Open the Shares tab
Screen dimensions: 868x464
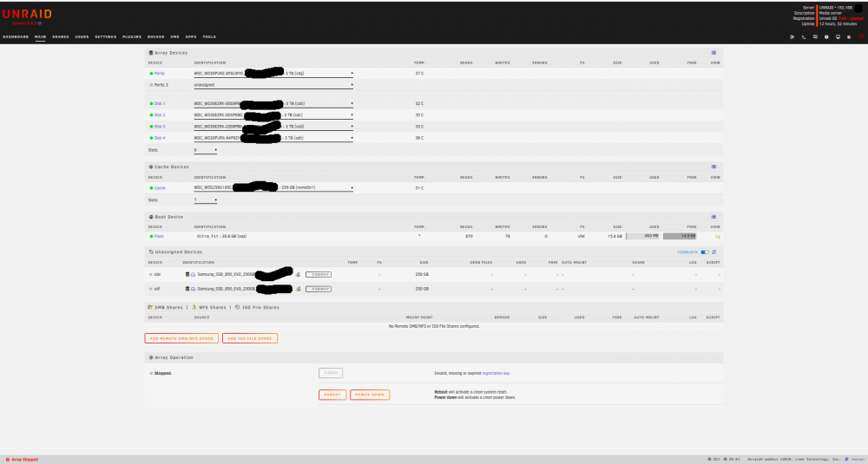61,37
